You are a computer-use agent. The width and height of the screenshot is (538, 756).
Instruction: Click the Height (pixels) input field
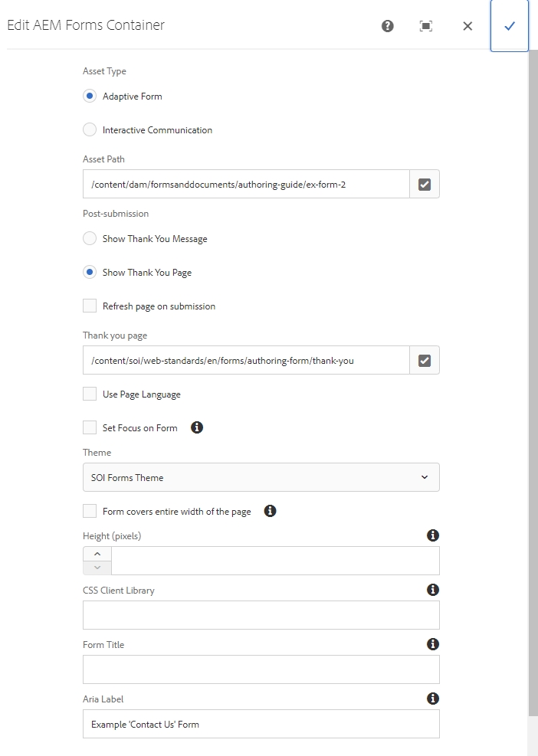(275, 560)
